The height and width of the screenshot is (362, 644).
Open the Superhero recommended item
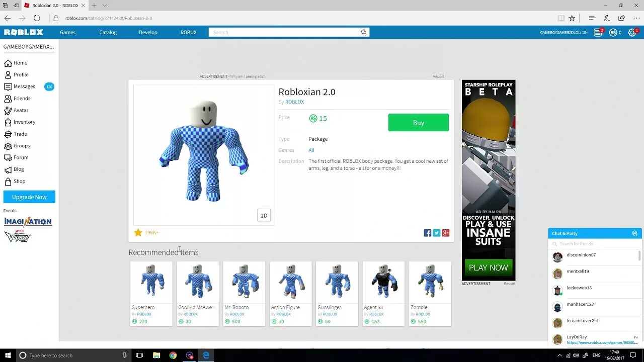pyautogui.click(x=151, y=294)
